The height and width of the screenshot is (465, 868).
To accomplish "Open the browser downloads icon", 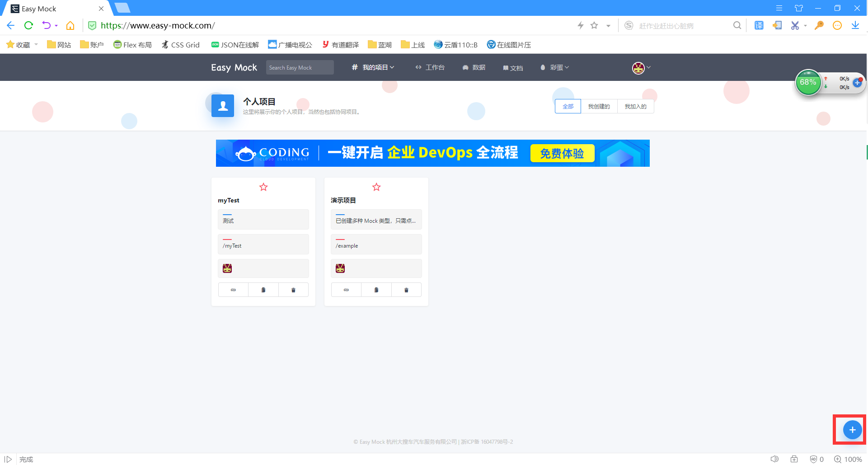I will click(x=855, y=25).
